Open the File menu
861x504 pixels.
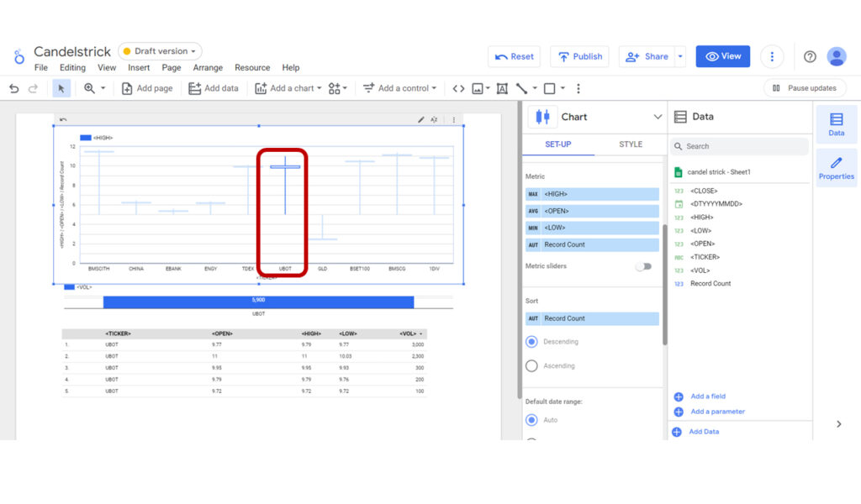40,67
